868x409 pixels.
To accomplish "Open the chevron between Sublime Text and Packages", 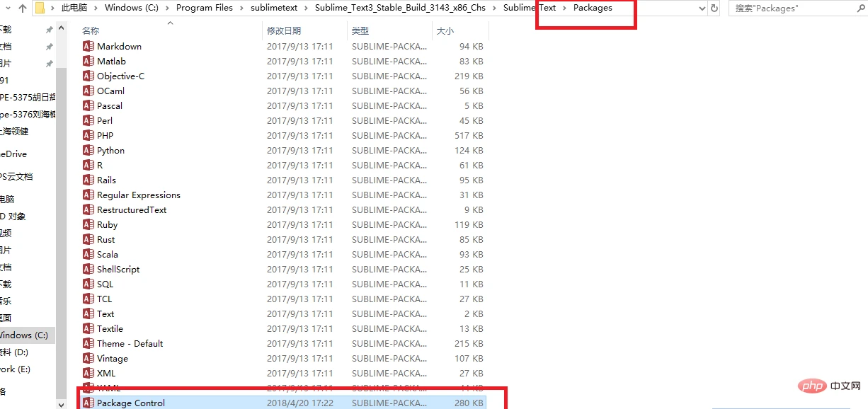I will click(565, 8).
